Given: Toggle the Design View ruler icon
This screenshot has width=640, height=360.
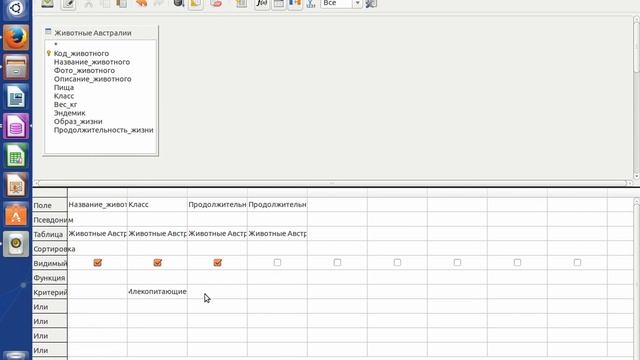Looking at the screenshot, I should [196, 4].
